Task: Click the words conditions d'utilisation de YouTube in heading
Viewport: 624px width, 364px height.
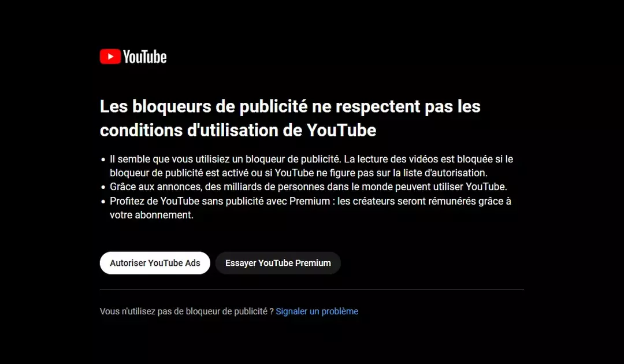Action: coord(238,130)
